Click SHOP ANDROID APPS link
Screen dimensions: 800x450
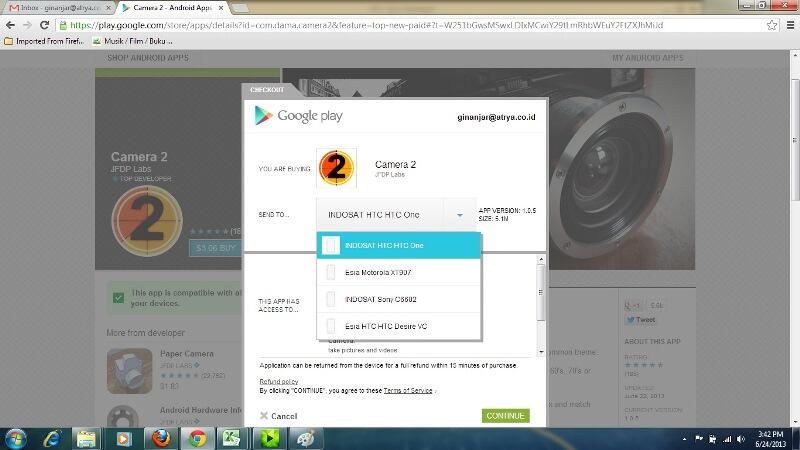(148, 58)
